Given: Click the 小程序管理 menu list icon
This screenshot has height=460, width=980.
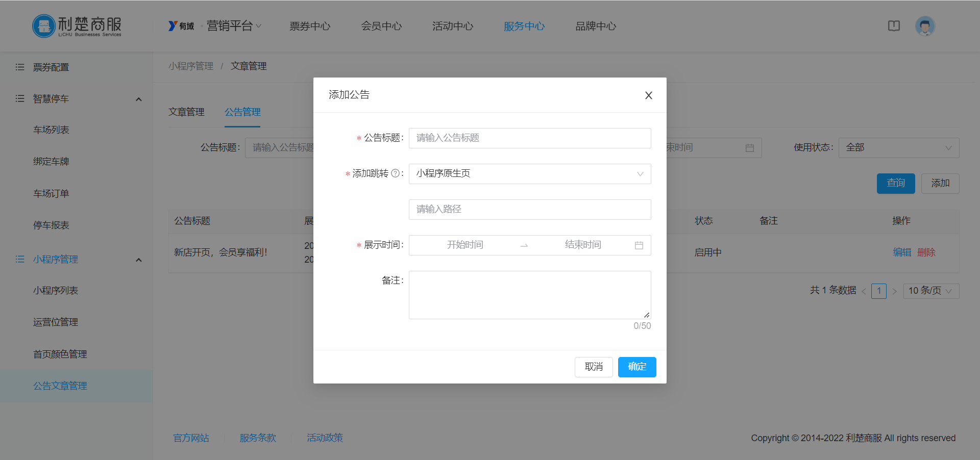Looking at the screenshot, I should click(x=20, y=260).
